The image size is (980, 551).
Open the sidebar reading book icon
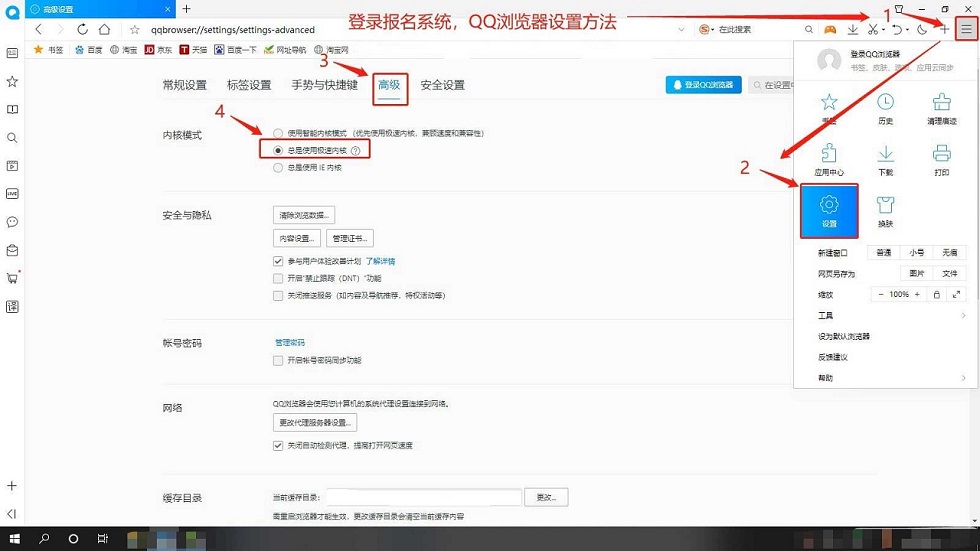pos(12,109)
